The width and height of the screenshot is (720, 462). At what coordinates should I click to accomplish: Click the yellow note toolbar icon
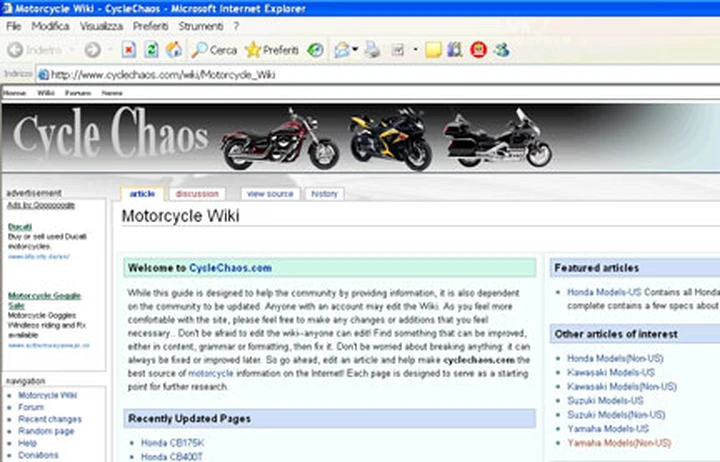click(433, 50)
